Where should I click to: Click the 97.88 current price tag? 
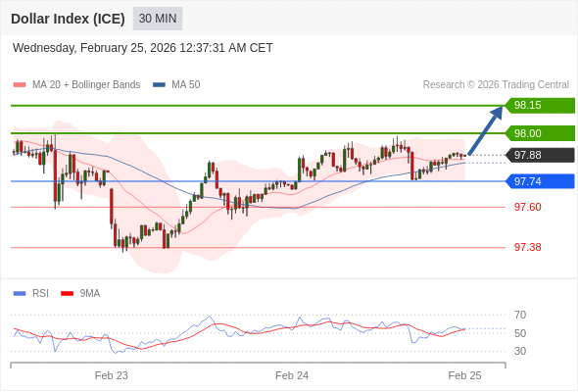point(540,155)
